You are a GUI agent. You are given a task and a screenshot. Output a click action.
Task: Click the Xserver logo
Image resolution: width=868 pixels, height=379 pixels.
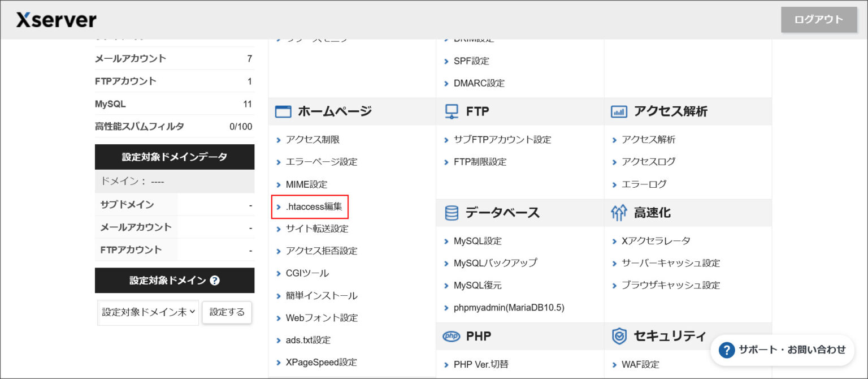point(57,19)
